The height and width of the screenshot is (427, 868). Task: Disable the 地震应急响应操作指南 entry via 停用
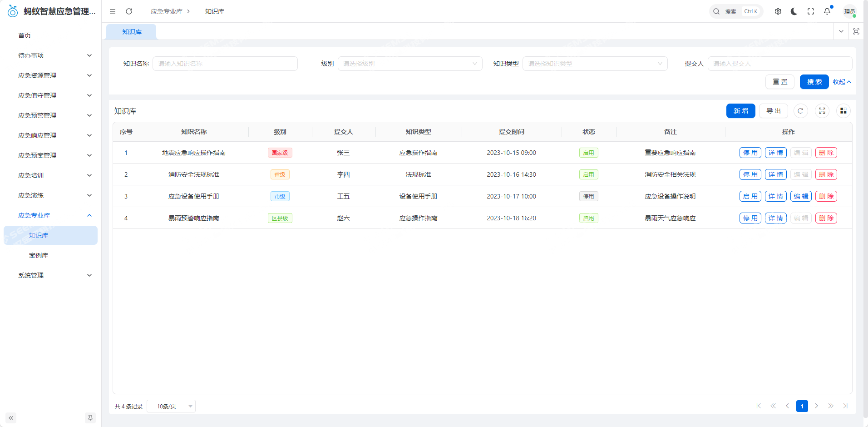pos(750,153)
